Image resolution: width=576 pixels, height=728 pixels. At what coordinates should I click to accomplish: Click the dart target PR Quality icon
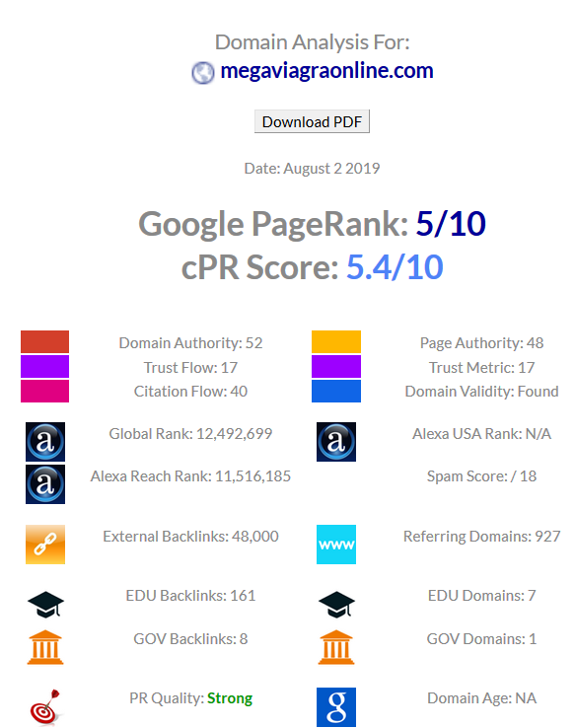pyautogui.click(x=45, y=706)
